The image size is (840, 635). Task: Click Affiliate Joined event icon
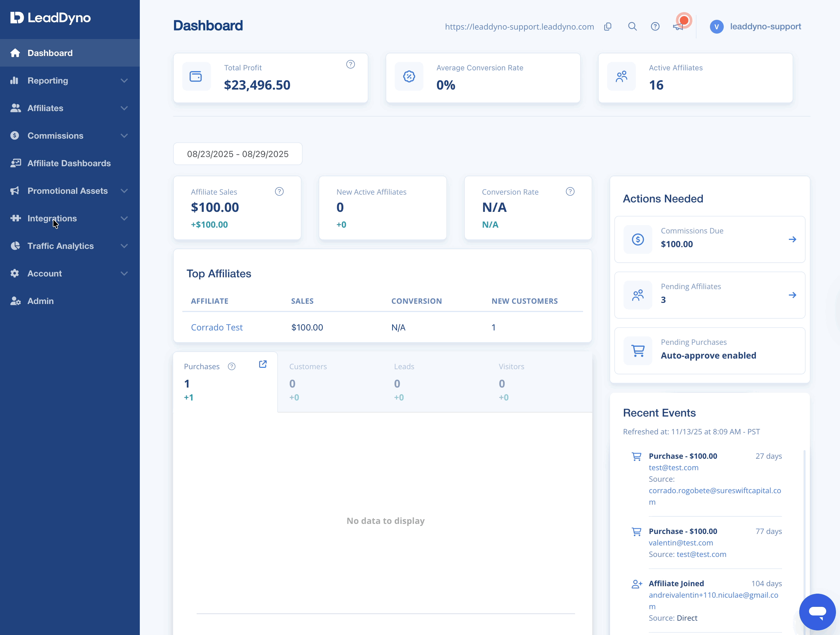tap(637, 584)
